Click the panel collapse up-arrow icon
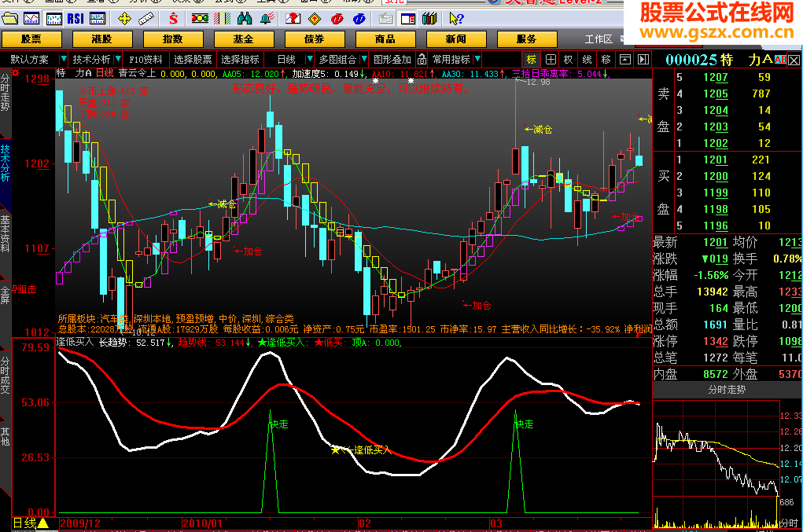The image size is (803, 532). (624, 60)
